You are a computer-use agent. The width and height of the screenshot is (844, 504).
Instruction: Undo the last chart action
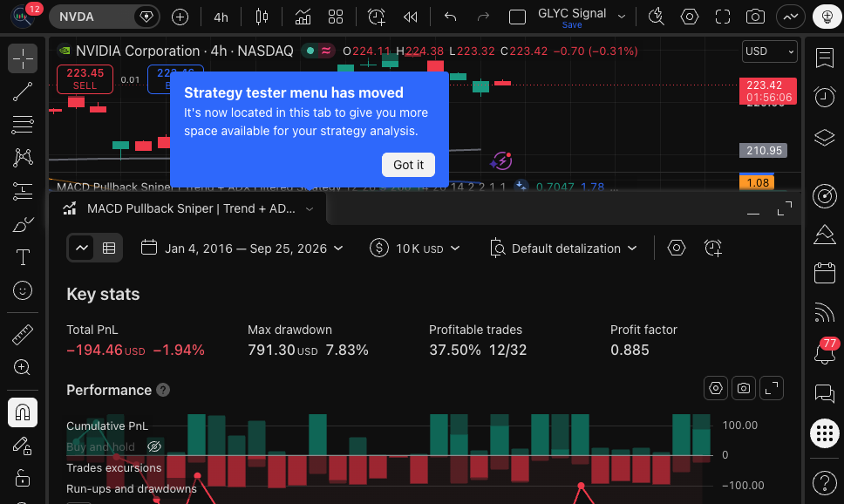point(451,17)
